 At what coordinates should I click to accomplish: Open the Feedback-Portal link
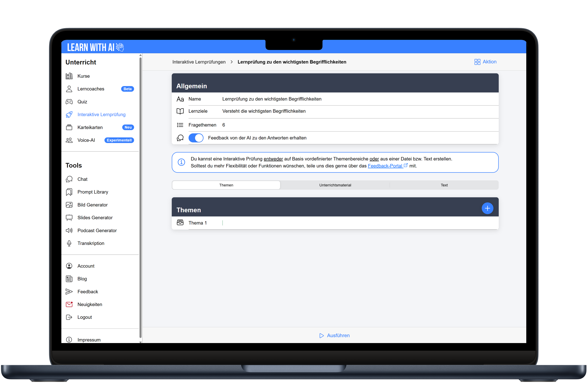[x=385, y=166]
